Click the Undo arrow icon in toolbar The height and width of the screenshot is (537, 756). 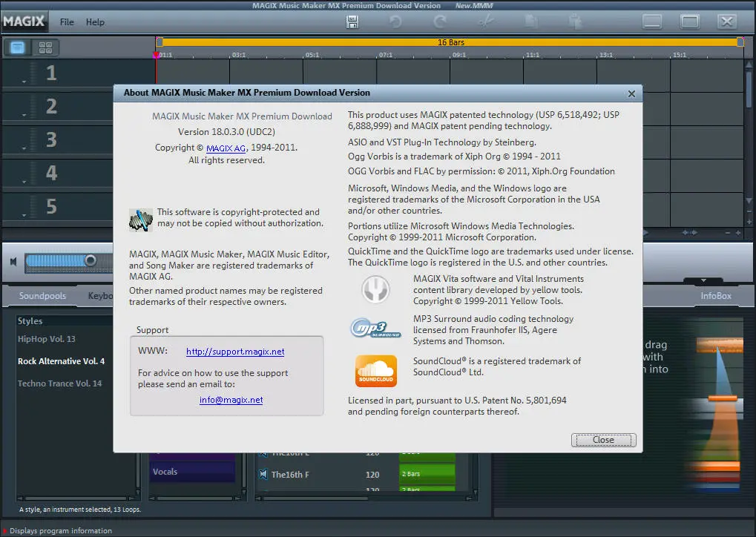tap(395, 22)
